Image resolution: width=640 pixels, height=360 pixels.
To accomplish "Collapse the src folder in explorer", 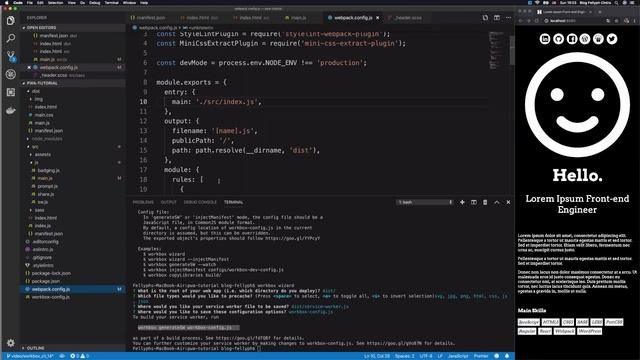I will tap(35, 147).
